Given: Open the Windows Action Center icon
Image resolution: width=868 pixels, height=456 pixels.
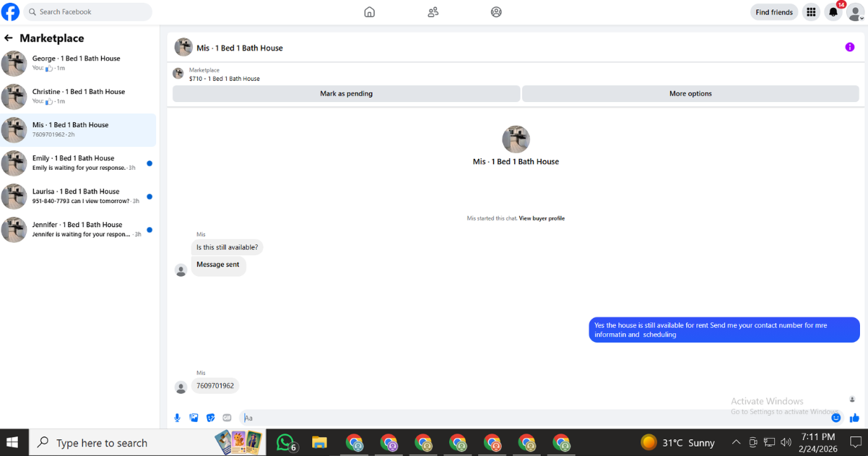Looking at the screenshot, I should tap(855, 442).
